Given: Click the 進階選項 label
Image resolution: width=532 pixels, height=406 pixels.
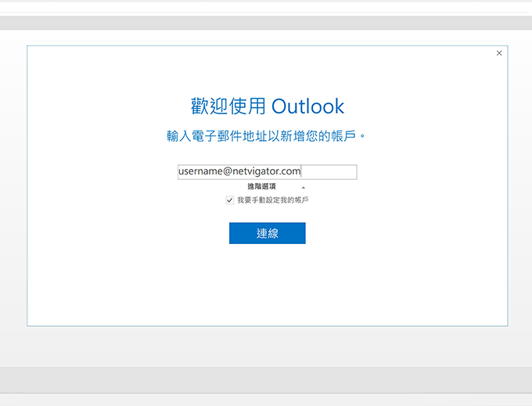Looking at the screenshot, I should (261, 186).
